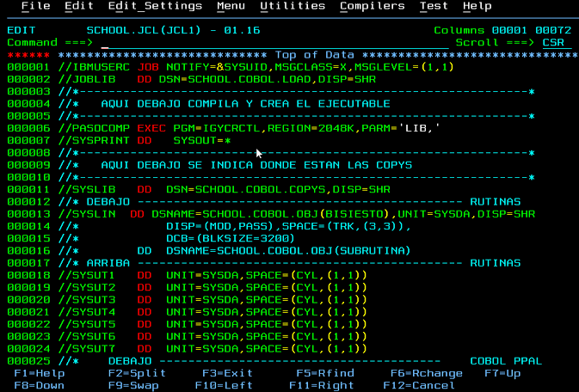Click the Command input field

(258, 42)
